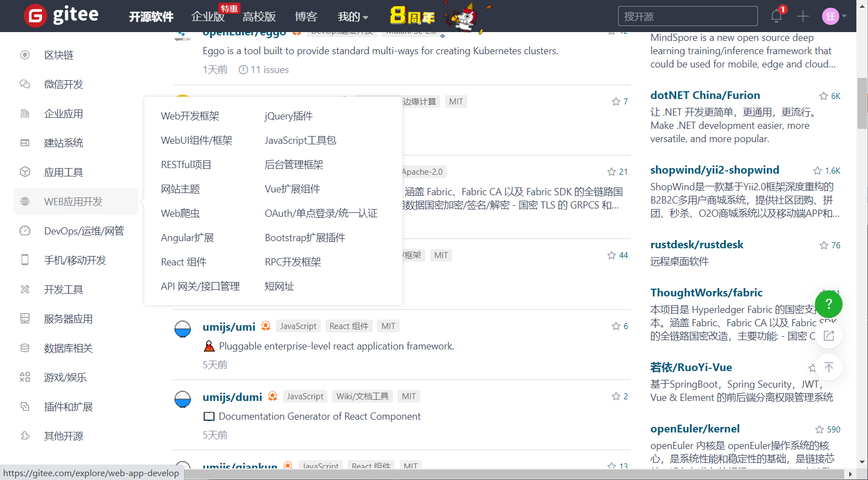Viewport: 868px width, 480px height.
Task: Open rustdesk/rustdesk recommended project
Action: pos(697,244)
